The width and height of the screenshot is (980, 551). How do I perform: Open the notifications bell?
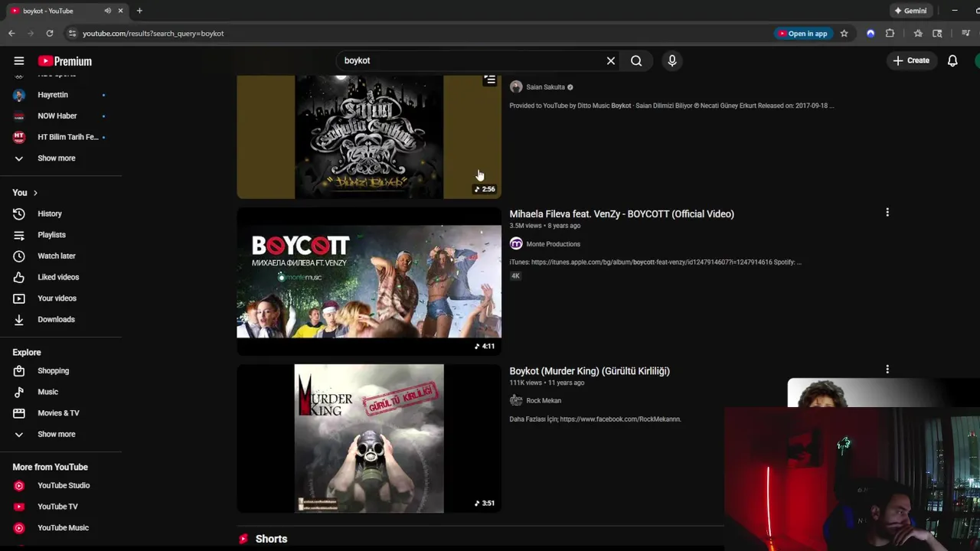point(952,60)
